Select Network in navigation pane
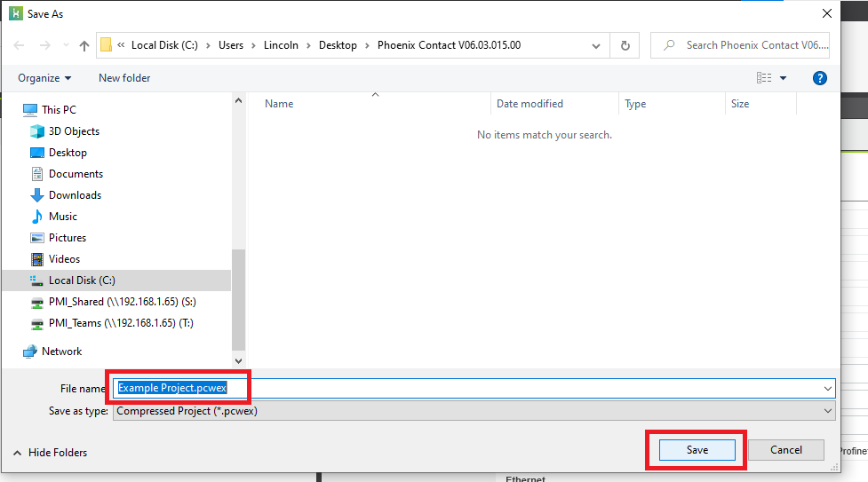 61,352
